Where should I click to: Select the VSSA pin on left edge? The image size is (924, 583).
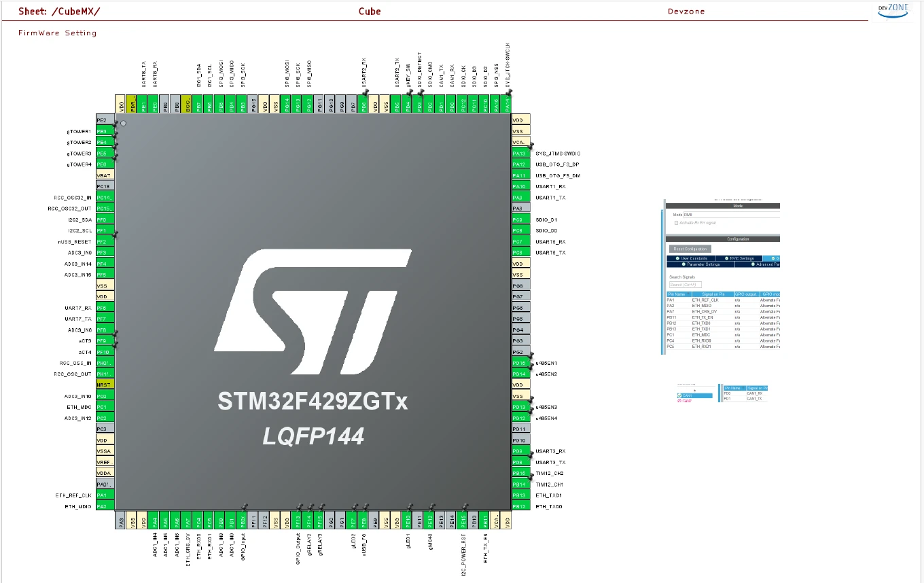(105, 451)
